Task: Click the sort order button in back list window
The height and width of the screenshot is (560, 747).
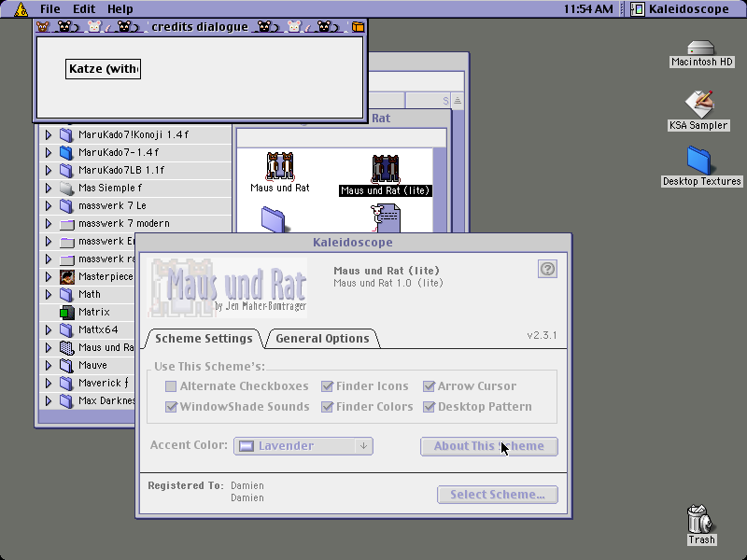Action: (x=458, y=101)
